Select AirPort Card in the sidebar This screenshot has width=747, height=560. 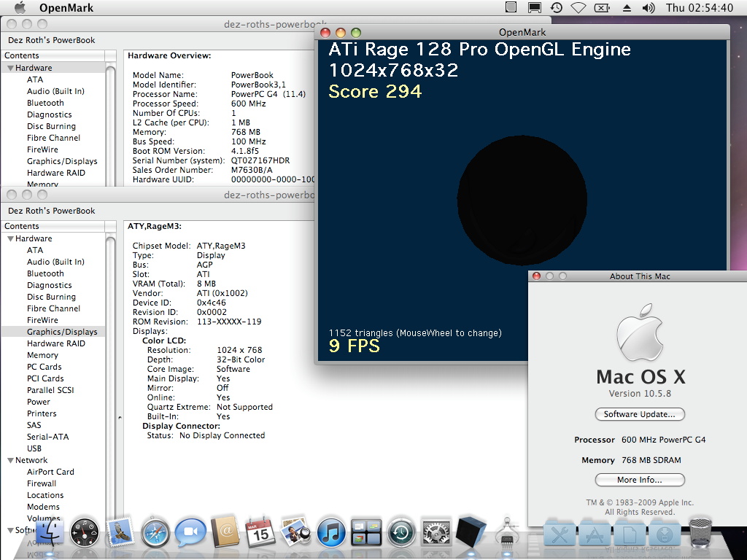[x=50, y=472]
